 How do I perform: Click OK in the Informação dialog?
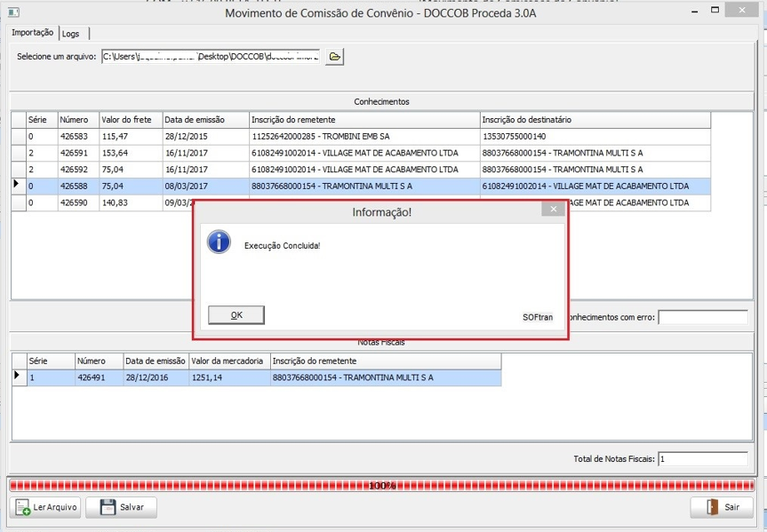point(236,315)
